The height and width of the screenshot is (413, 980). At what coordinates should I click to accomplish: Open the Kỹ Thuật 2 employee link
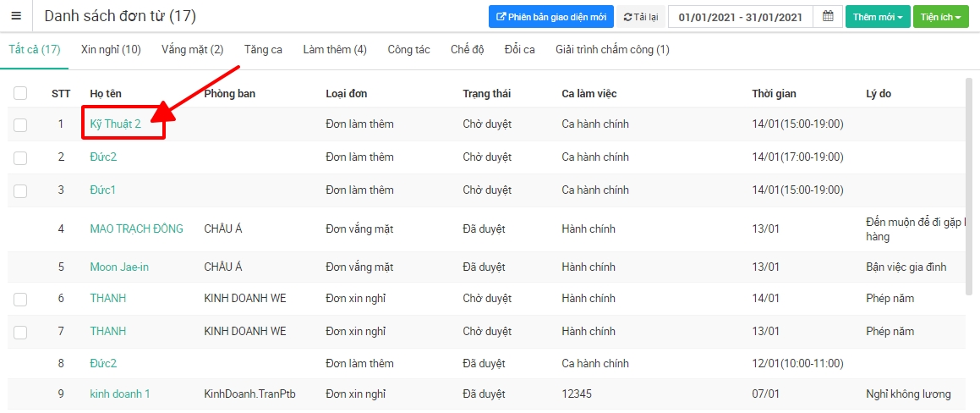[x=116, y=124]
